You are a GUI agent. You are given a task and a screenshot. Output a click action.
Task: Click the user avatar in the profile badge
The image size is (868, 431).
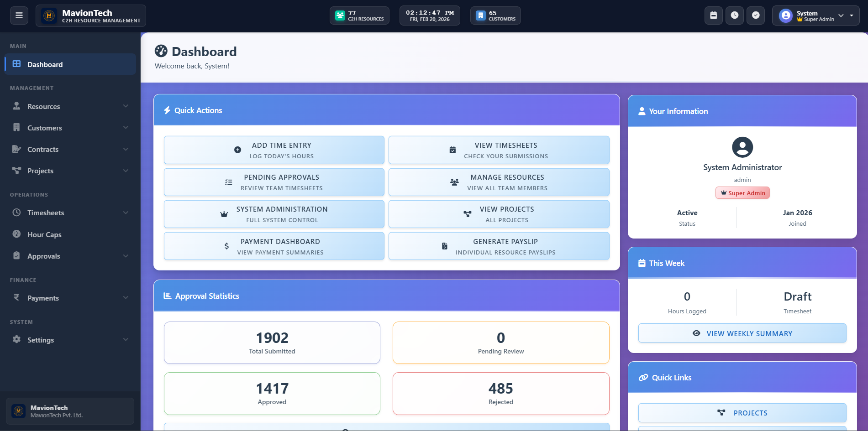[785, 15]
